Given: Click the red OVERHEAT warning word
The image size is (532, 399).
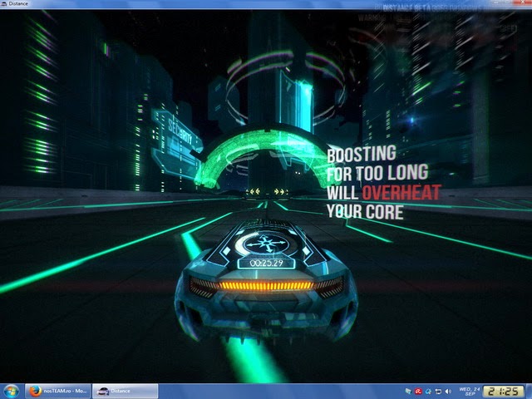Looking at the screenshot, I should pos(401,192).
